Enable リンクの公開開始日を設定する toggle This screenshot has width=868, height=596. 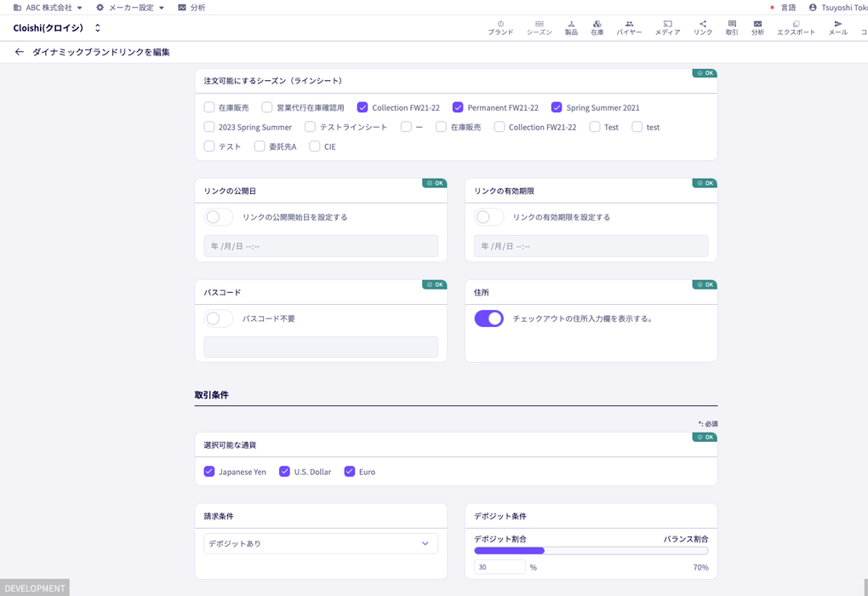tap(219, 217)
